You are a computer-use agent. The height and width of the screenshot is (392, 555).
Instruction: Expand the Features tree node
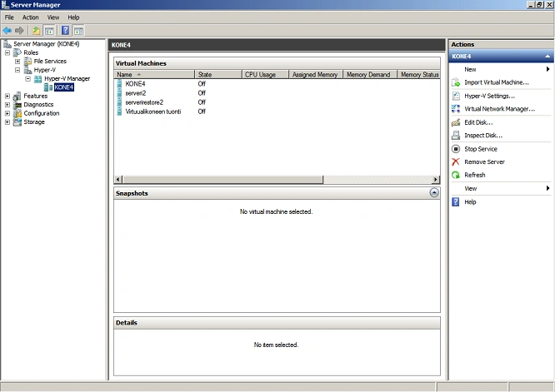(7, 96)
